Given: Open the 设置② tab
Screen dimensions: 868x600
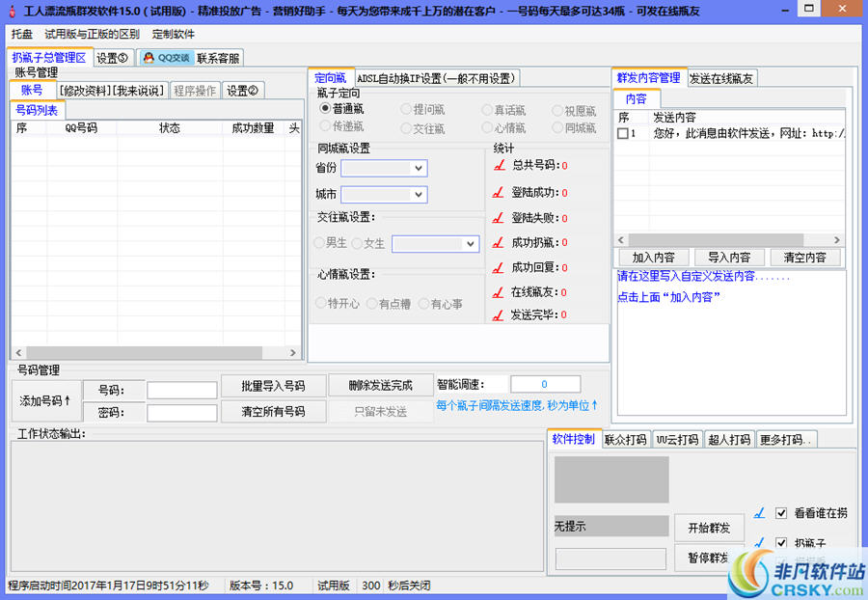Looking at the screenshot, I should click(242, 91).
